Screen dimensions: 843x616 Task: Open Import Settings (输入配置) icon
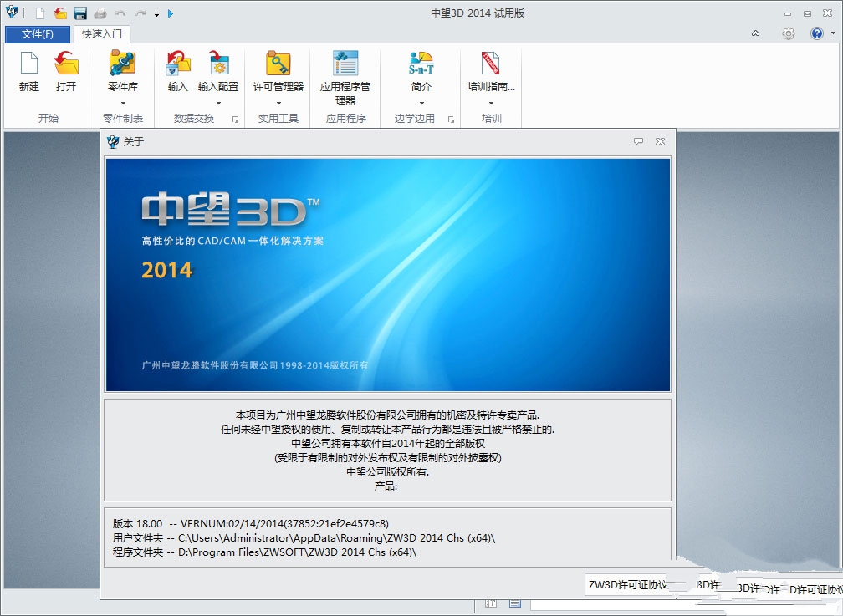(218, 63)
